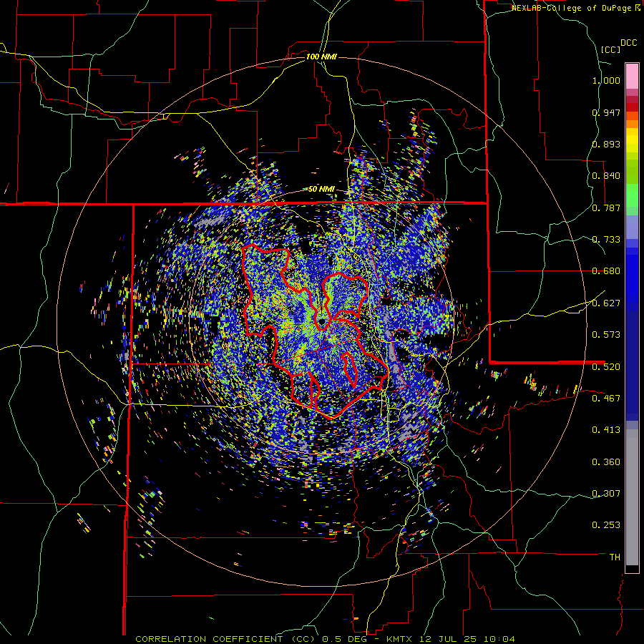Viewport: 644px width, 644px height.
Task: Select the 0.573 scale value
Action: pyautogui.click(x=606, y=335)
